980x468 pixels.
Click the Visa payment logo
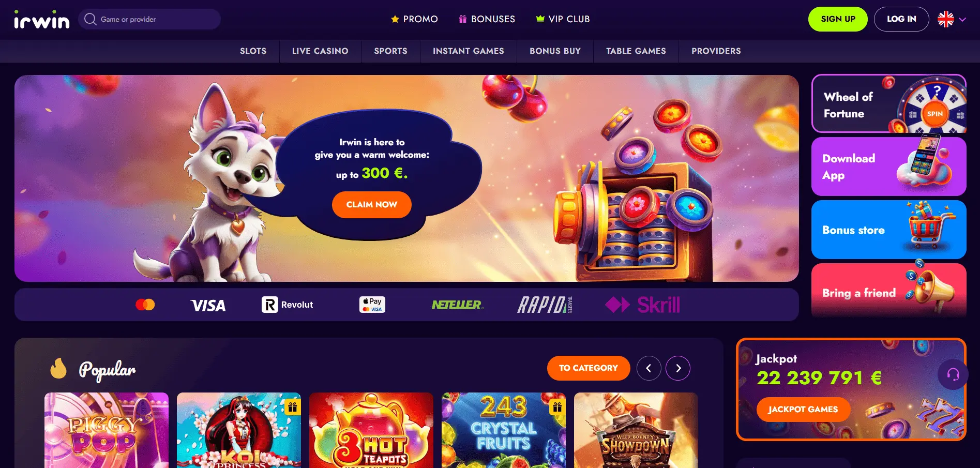(x=207, y=305)
